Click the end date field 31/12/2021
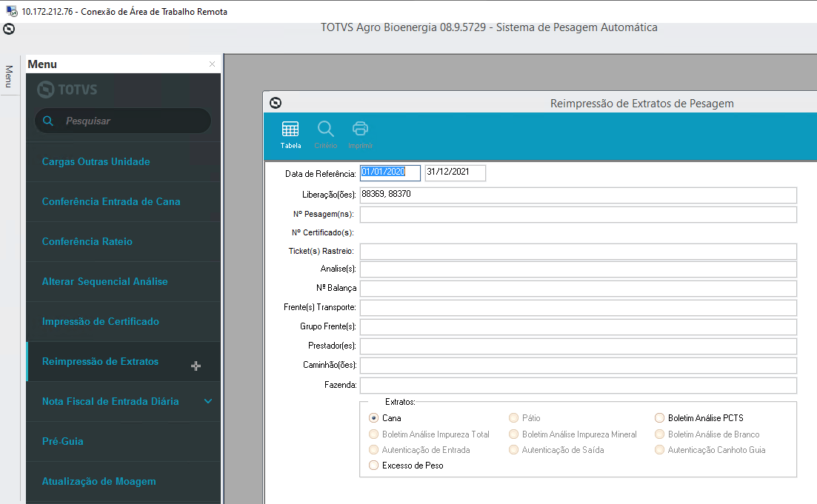The width and height of the screenshot is (817, 504). pos(456,173)
